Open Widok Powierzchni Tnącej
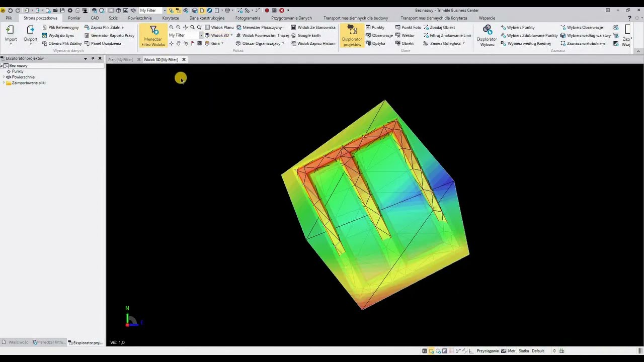This screenshot has height=362, width=644. coord(262,36)
